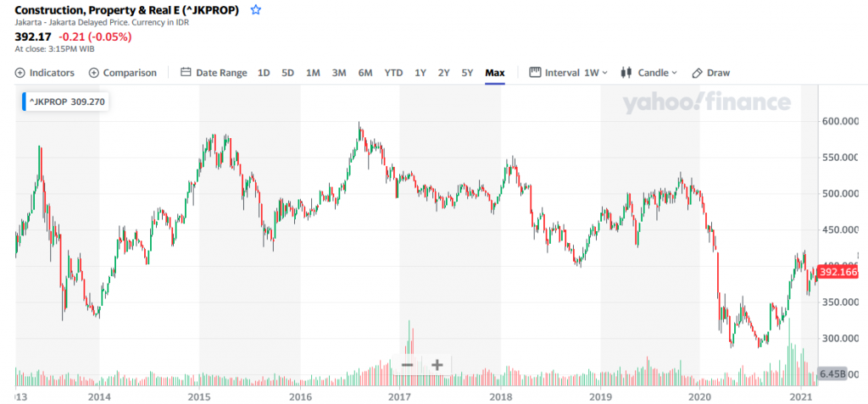
Task: Open Indicators with the plus icon
Action: 20,73
